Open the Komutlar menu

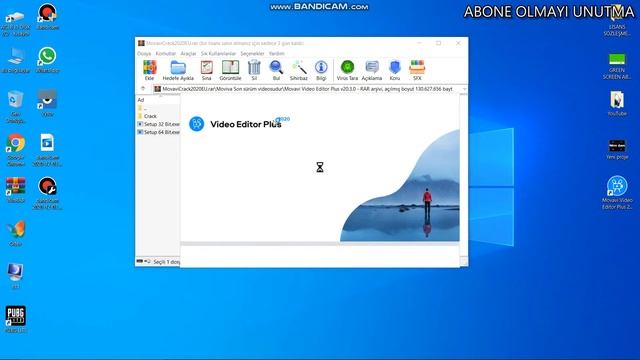[x=166, y=53]
